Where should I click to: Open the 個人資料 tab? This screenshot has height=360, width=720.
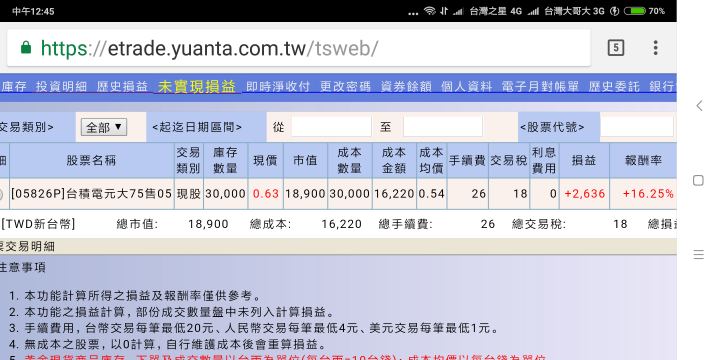[467, 86]
